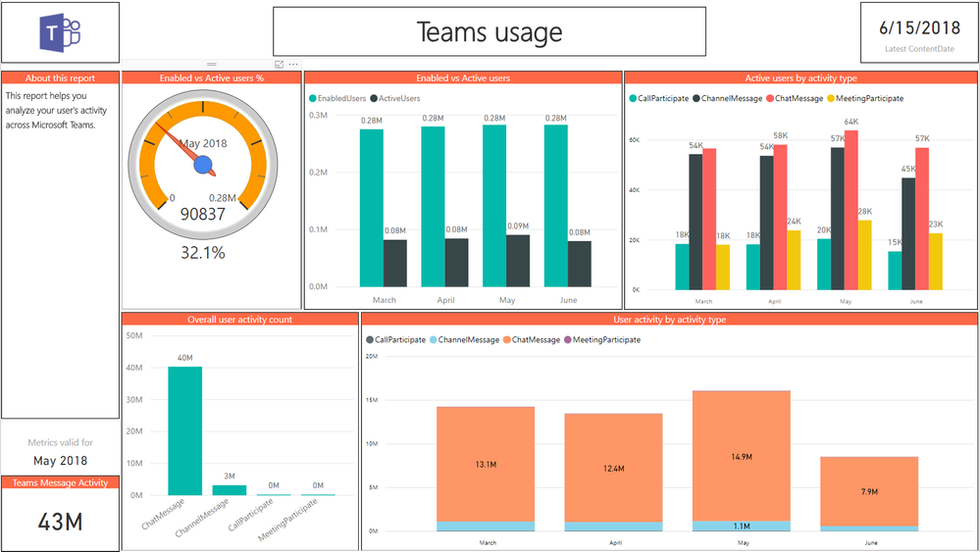Click the Active users by activity type header

tap(800, 78)
